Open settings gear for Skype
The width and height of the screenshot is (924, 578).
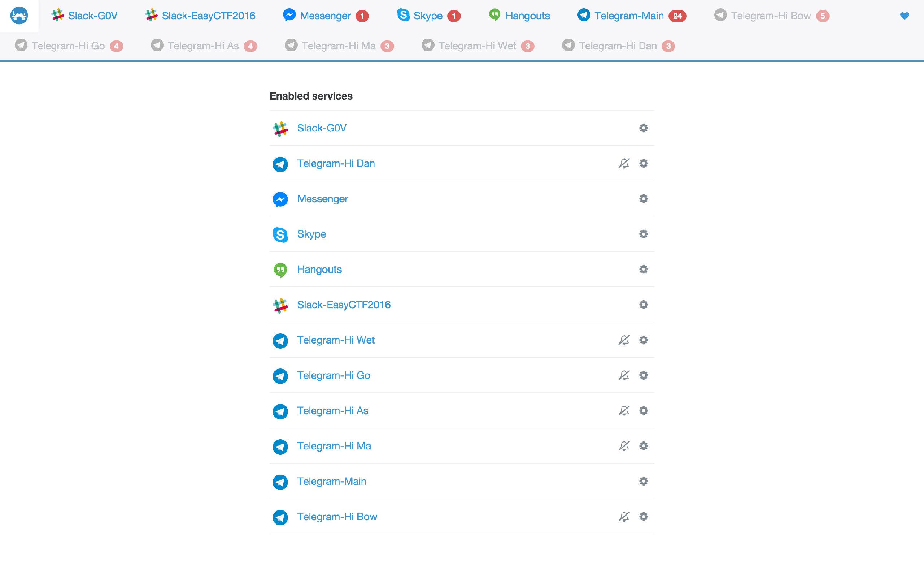coord(643,234)
